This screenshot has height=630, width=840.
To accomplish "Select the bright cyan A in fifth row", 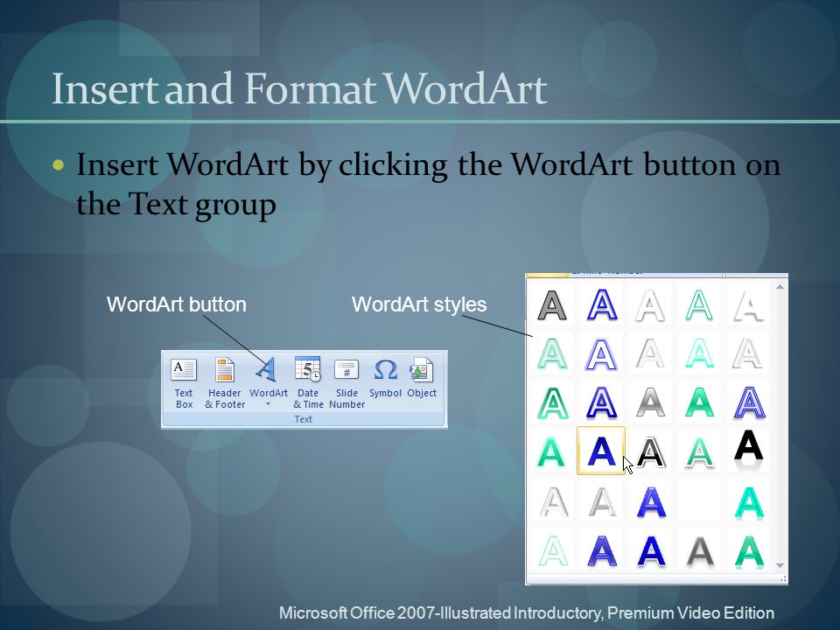I will 748,502.
